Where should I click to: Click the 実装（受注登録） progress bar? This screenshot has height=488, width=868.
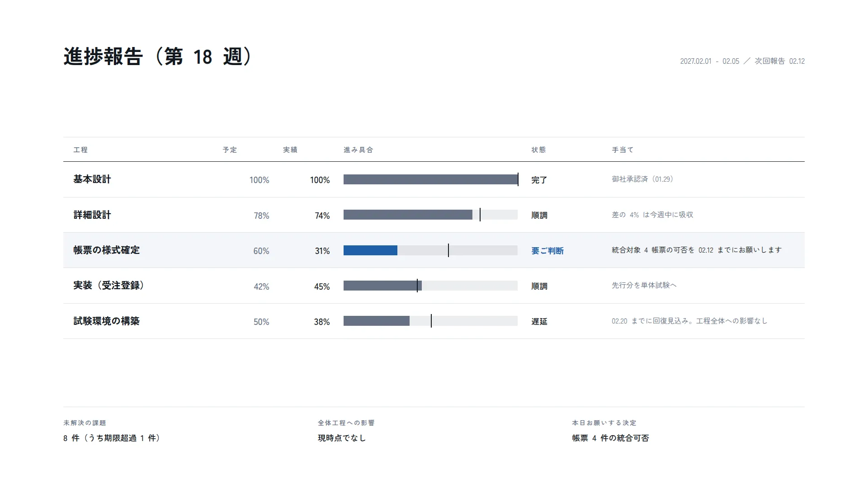tap(430, 286)
